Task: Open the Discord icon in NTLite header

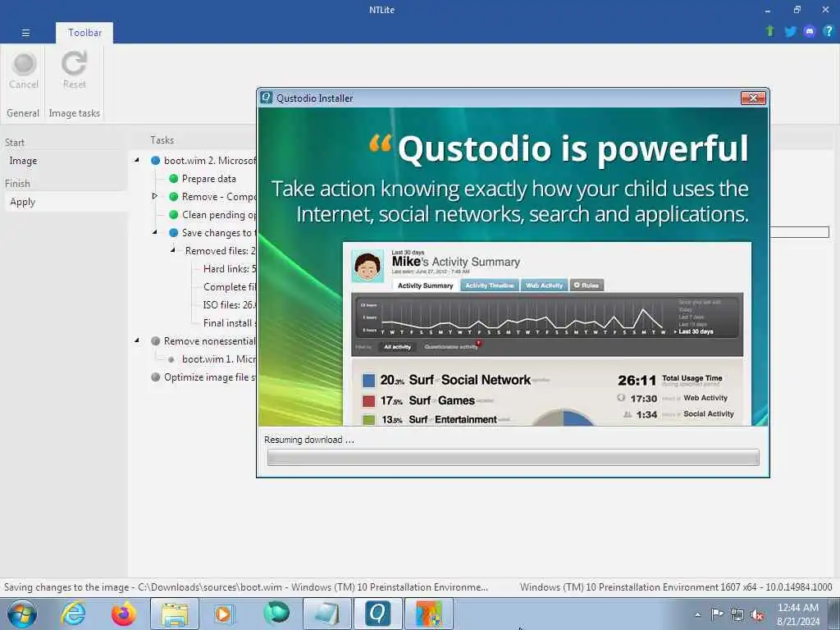Action: (809, 31)
